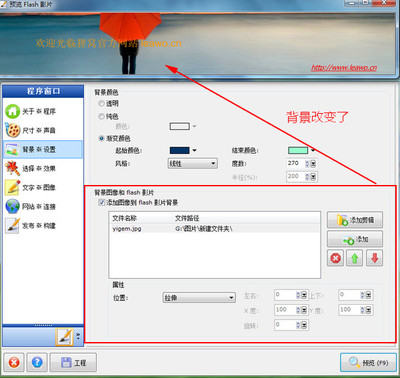
Task: Click the red delete image icon
Action: pos(335,258)
